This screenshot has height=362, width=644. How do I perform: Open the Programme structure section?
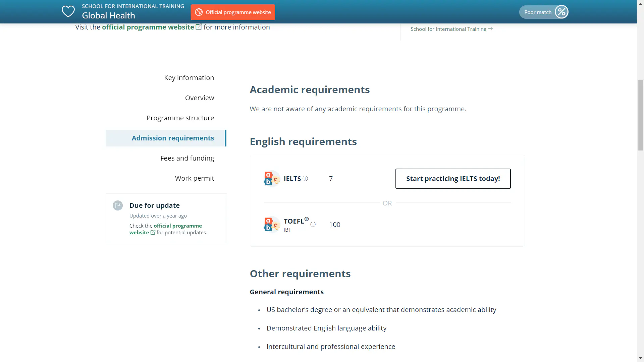click(180, 118)
